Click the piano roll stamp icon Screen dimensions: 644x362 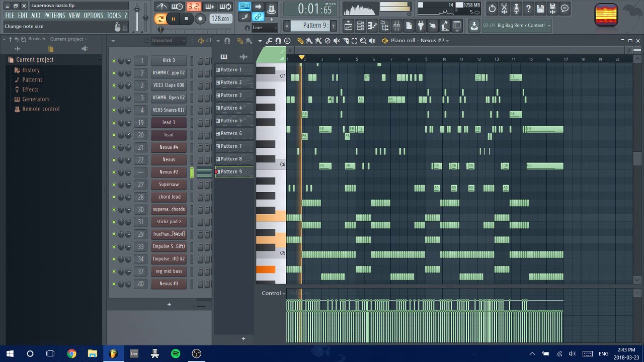(287, 41)
